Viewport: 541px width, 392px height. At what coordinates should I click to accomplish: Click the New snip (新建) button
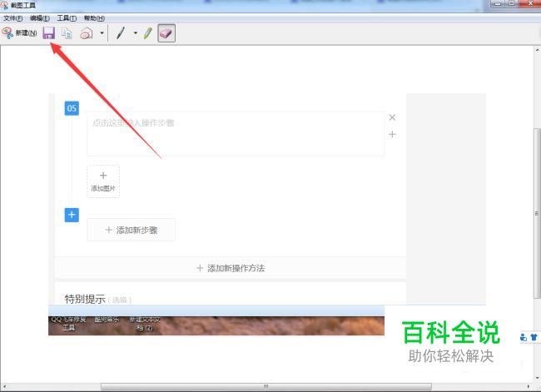click(x=19, y=33)
